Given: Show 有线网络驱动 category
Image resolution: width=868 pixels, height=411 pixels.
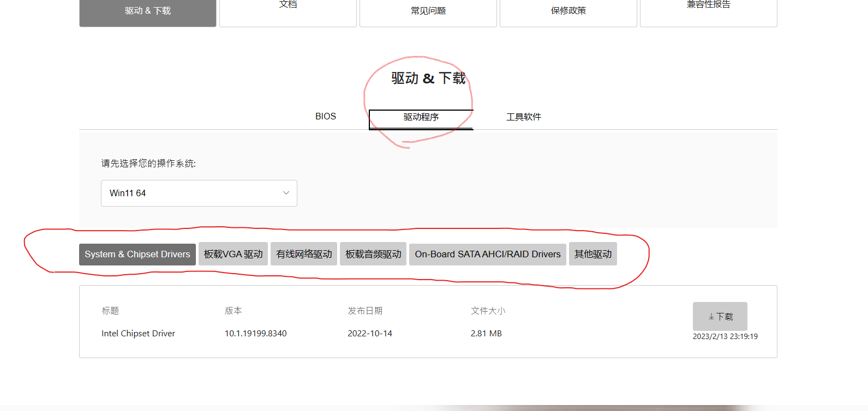Looking at the screenshot, I should (x=304, y=254).
